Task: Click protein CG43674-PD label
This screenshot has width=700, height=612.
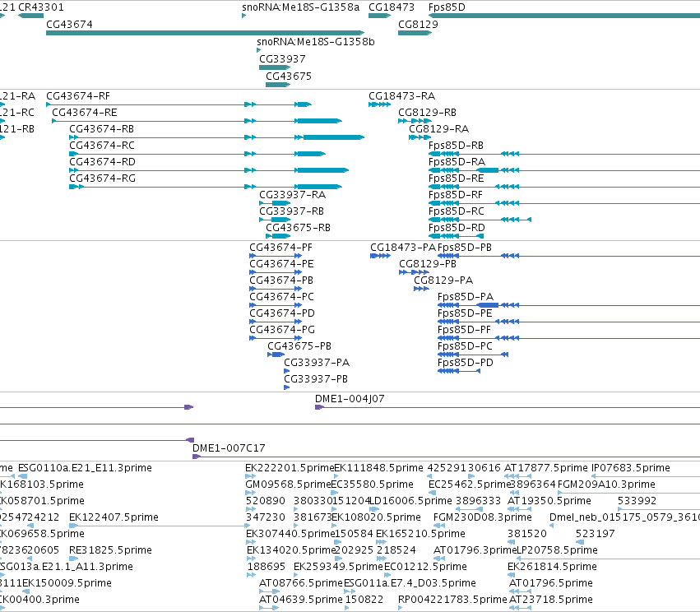Action: 282,313
